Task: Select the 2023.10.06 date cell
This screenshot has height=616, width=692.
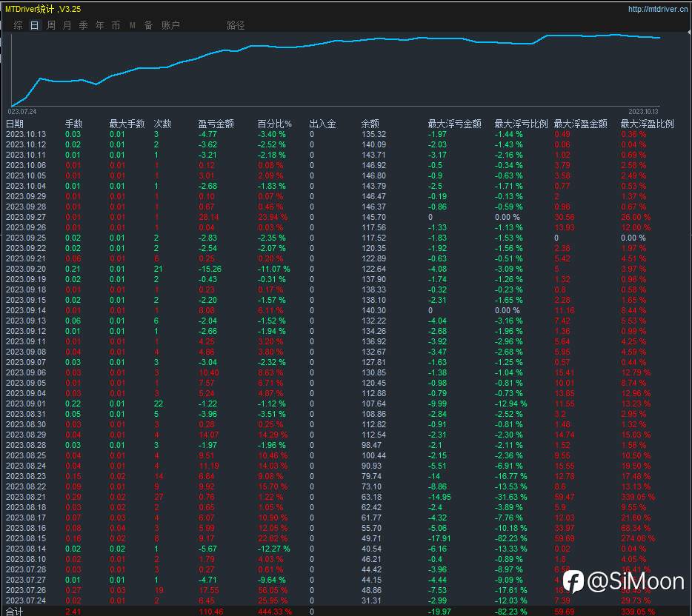Action: click(26, 165)
